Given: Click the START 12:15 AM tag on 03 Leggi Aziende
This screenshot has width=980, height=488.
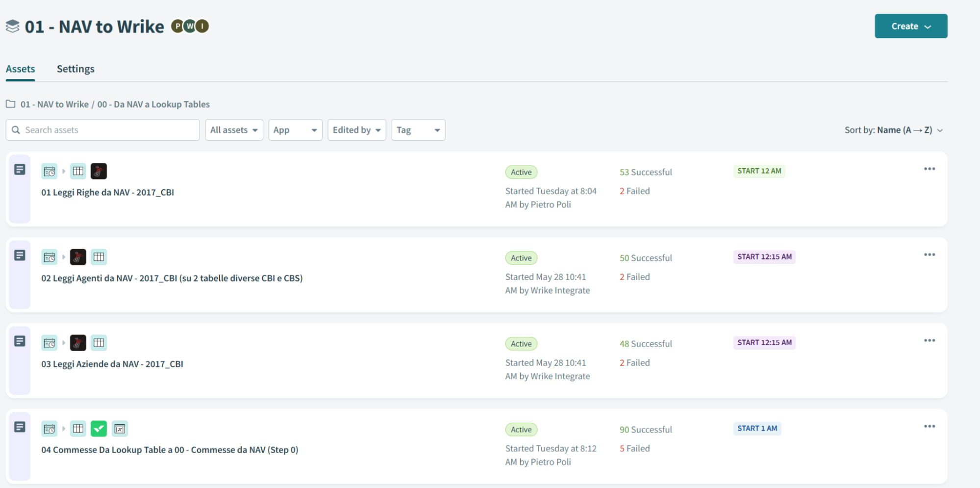Looking at the screenshot, I should 764,343.
